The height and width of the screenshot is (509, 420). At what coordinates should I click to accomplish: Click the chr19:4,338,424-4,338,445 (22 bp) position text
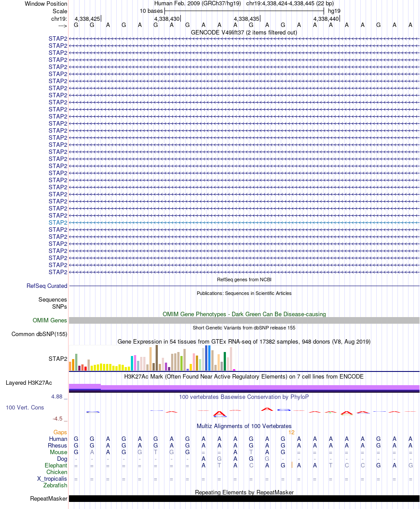(x=290, y=4)
